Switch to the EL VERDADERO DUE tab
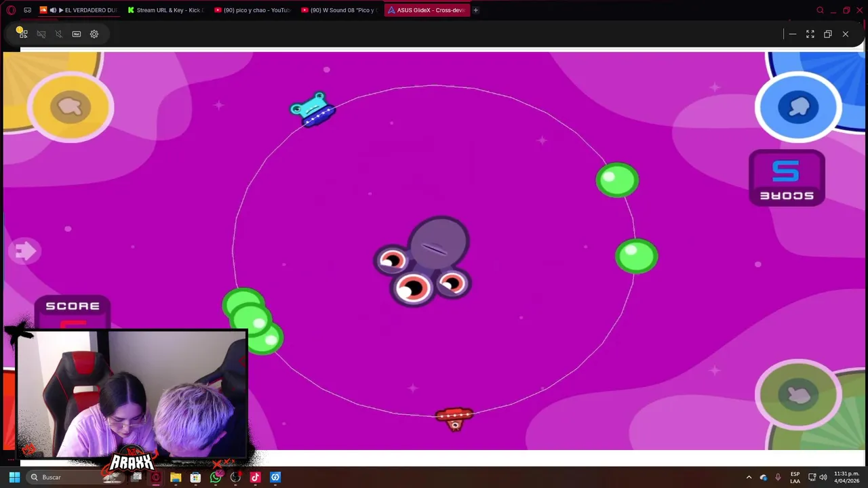This screenshot has width=868, height=488. pos(79,10)
